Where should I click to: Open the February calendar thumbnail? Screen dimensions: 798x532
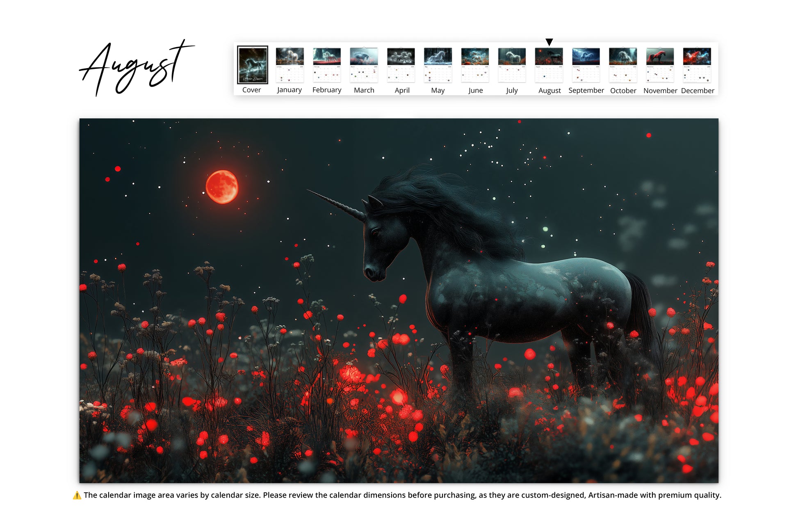(x=327, y=65)
